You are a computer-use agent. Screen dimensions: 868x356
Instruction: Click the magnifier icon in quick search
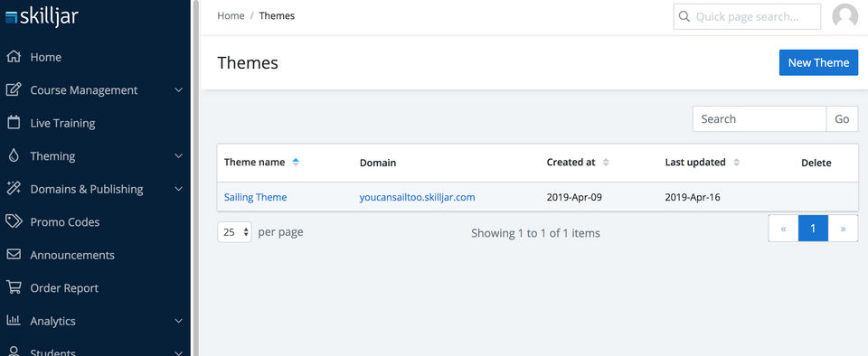tap(684, 16)
